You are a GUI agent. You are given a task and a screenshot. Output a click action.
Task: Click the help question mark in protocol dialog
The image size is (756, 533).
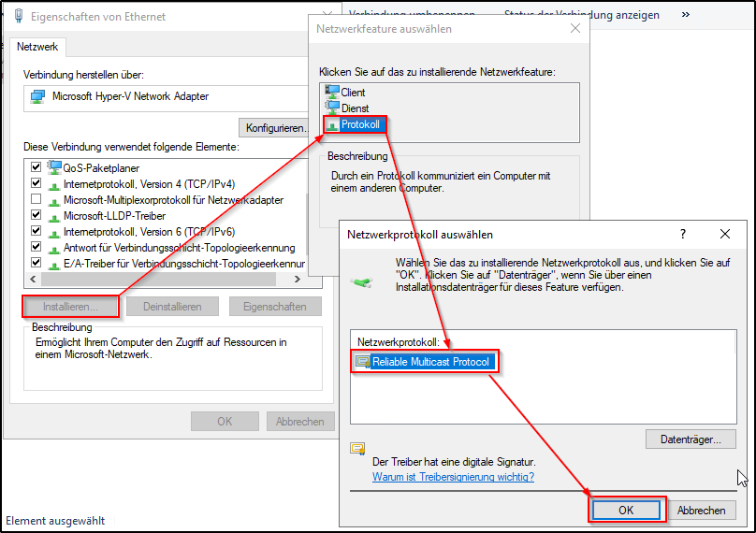click(683, 234)
